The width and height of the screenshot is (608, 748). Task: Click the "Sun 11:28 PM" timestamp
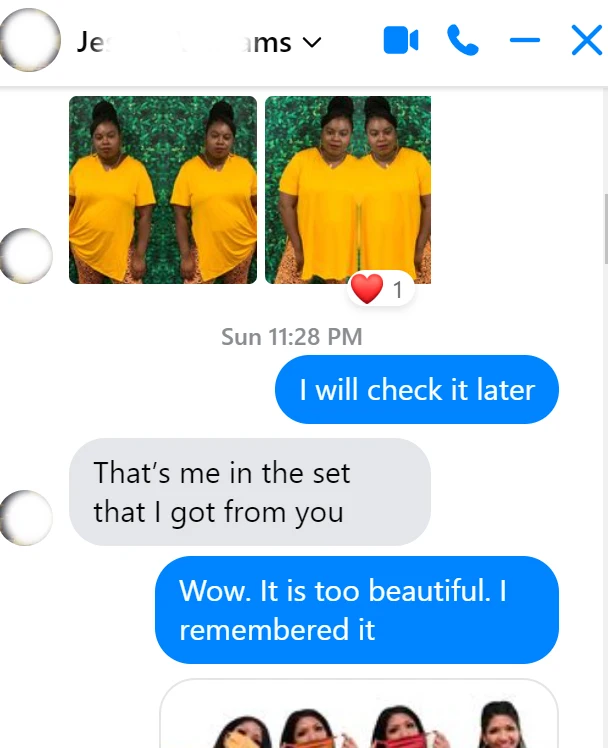tap(292, 337)
